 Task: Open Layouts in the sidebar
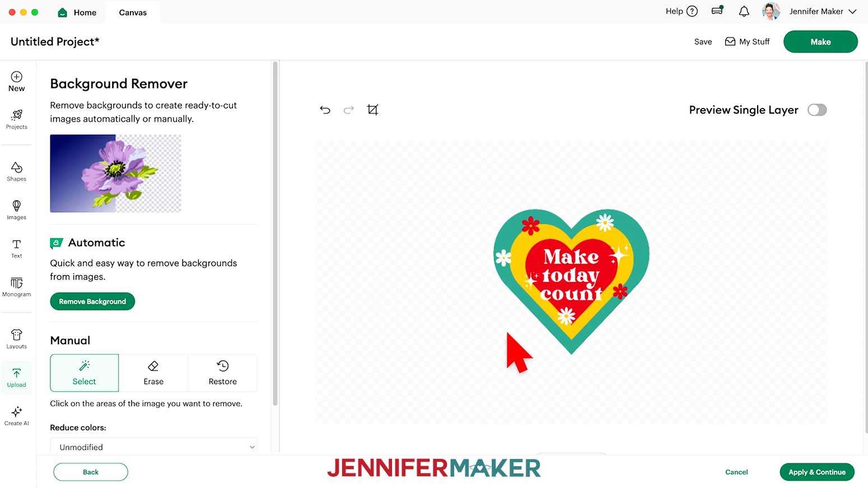pyautogui.click(x=17, y=339)
